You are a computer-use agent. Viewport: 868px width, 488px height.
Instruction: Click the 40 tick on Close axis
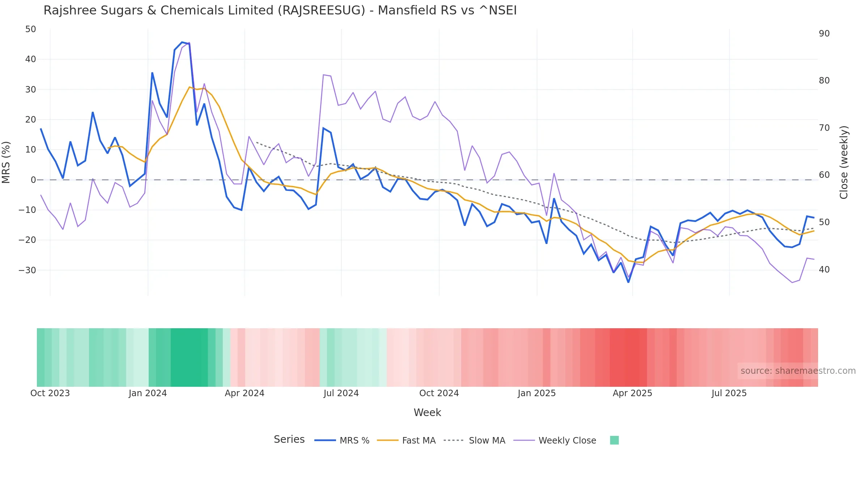point(824,270)
